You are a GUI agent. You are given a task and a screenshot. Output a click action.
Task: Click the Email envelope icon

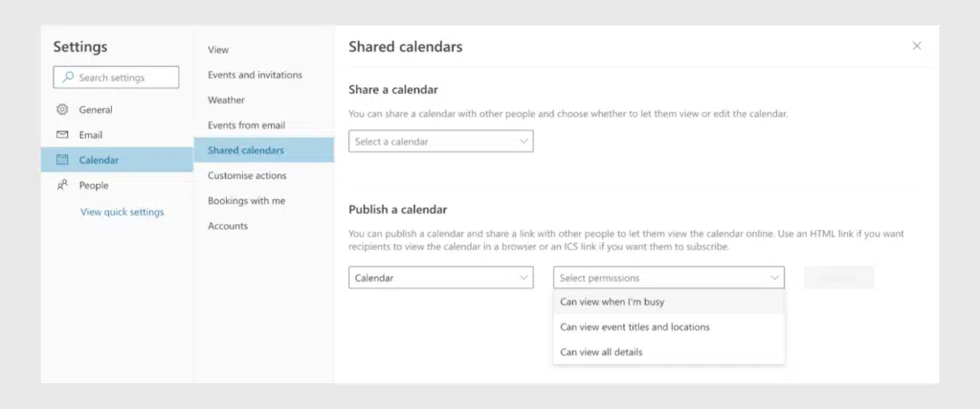point(63,135)
